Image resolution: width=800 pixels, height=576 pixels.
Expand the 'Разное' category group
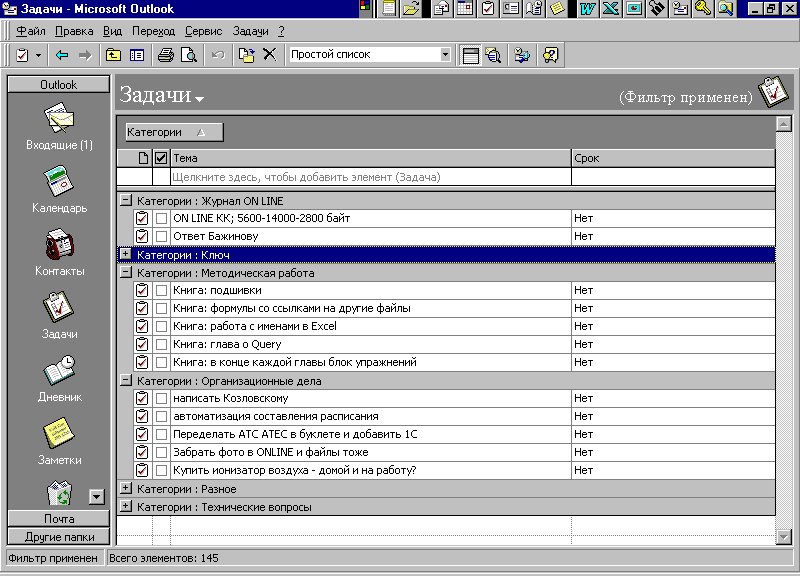tap(126, 488)
